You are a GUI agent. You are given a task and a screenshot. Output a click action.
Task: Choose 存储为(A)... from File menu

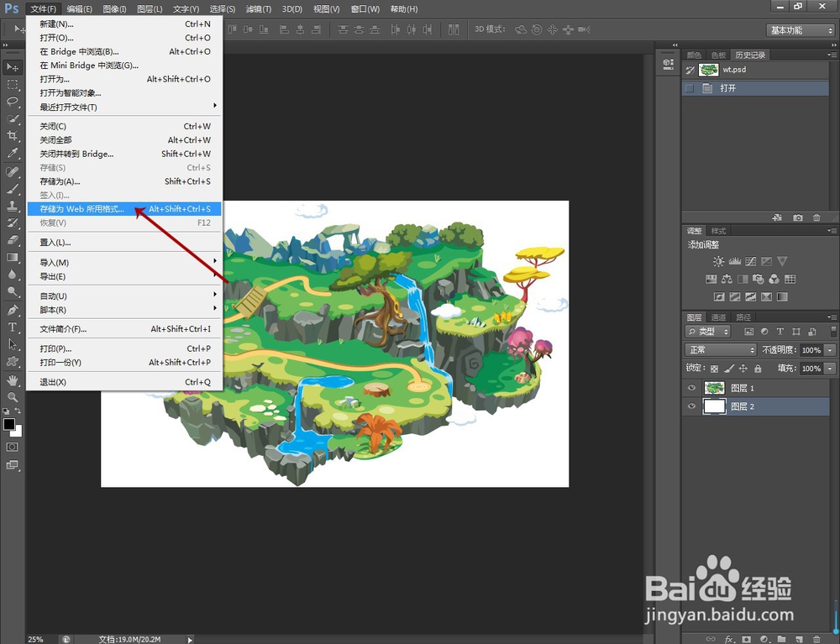click(124, 181)
